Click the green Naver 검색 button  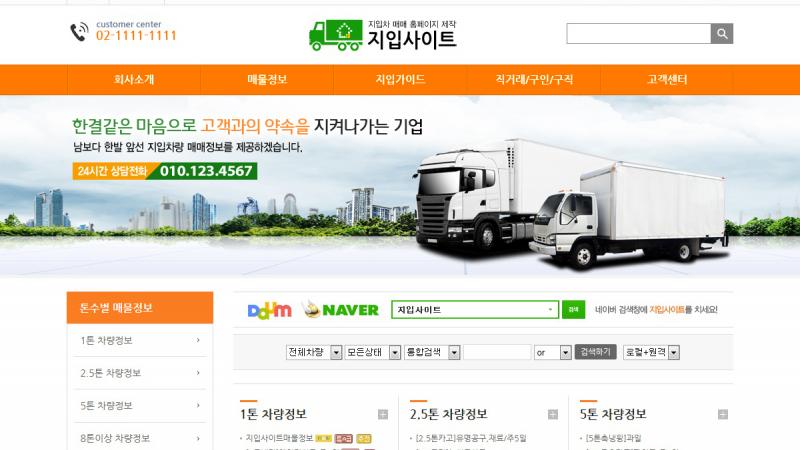point(573,310)
